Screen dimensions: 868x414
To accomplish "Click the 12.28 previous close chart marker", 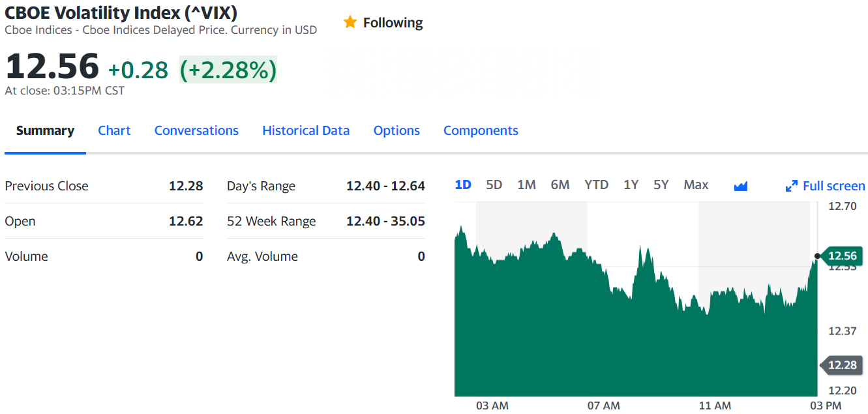I will pos(841,364).
